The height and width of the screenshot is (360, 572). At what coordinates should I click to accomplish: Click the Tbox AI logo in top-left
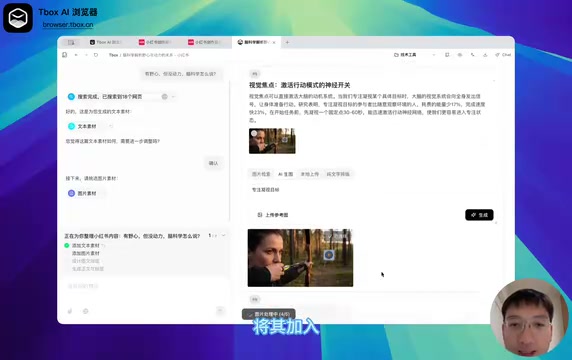(x=18, y=18)
